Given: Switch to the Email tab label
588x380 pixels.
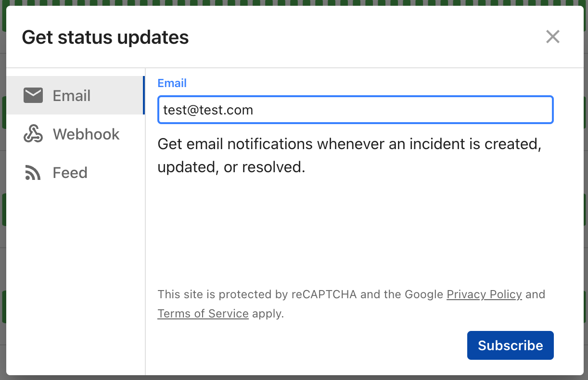Looking at the screenshot, I should 72,96.
